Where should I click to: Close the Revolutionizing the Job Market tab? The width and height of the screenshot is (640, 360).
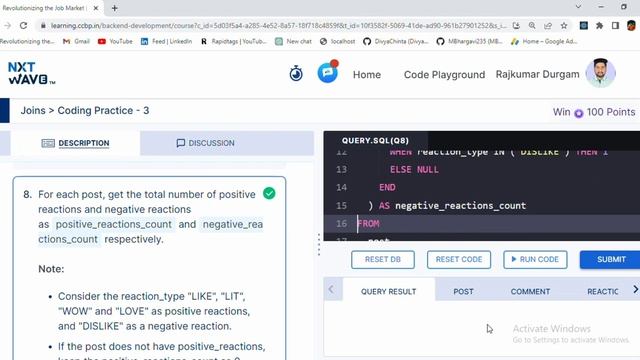click(96, 8)
